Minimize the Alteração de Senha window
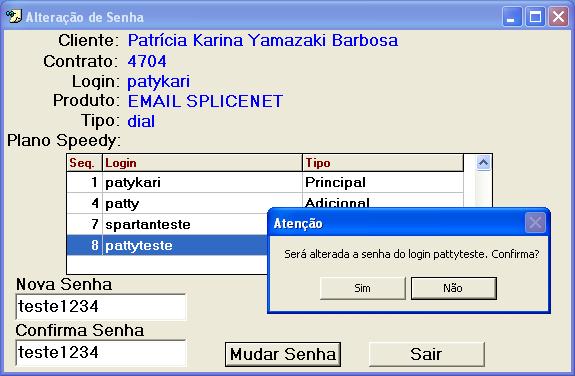The image size is (575, 376). tap(512, 17)
